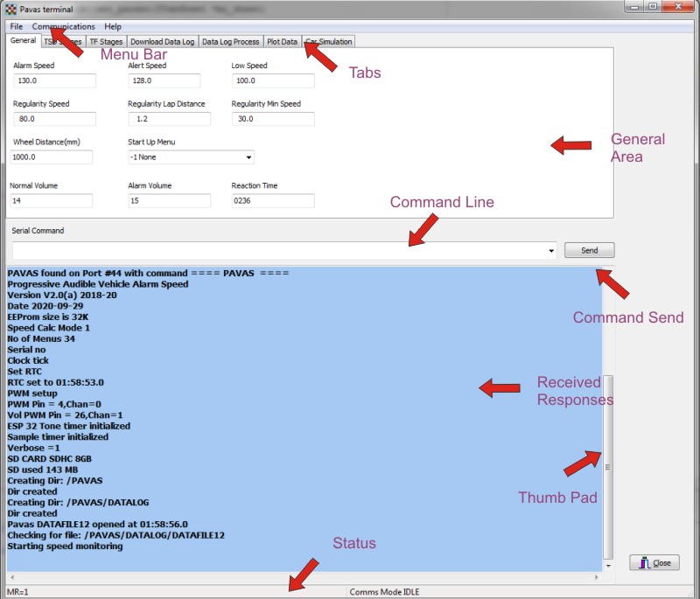Open the Data Log Process tab

point(231,42)
